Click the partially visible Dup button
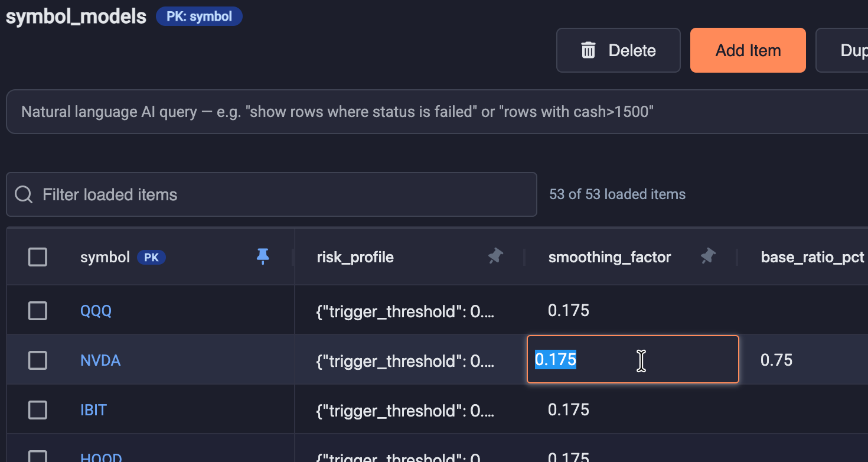This screenshot has height=462, width=868. pyautogui.click(x=842, y=50)
